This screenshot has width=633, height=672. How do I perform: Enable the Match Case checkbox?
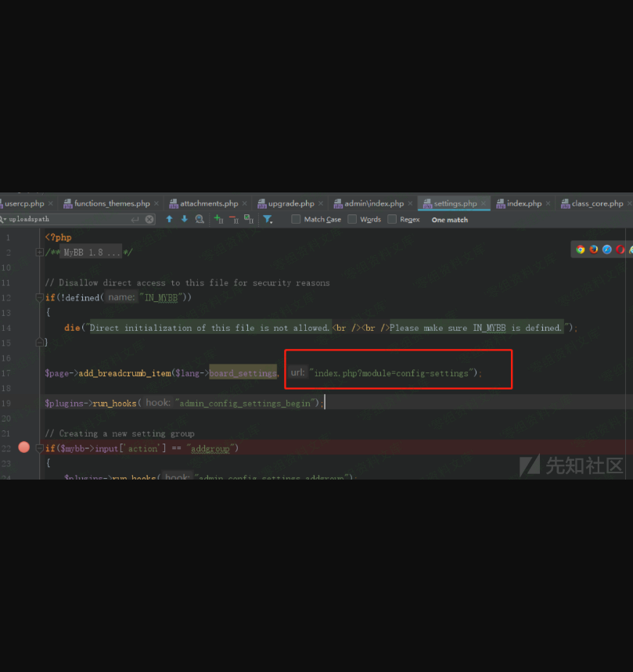click(x=296, y=220)
